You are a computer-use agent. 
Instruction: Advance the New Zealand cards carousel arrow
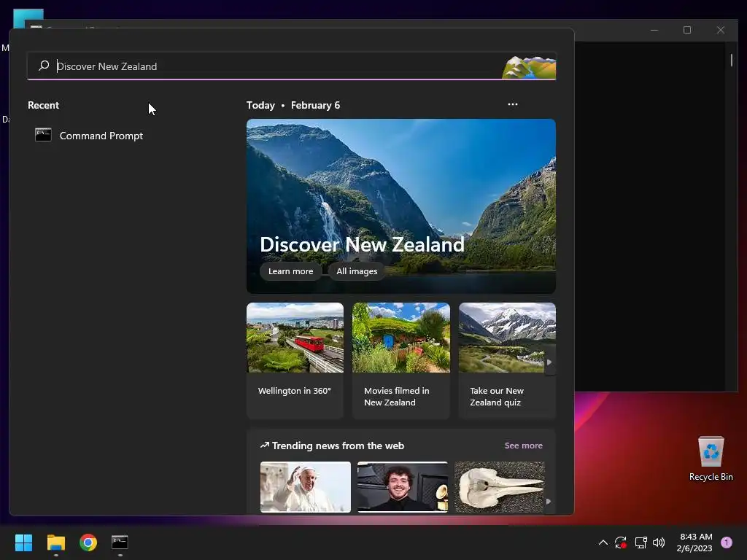point(549,362)
